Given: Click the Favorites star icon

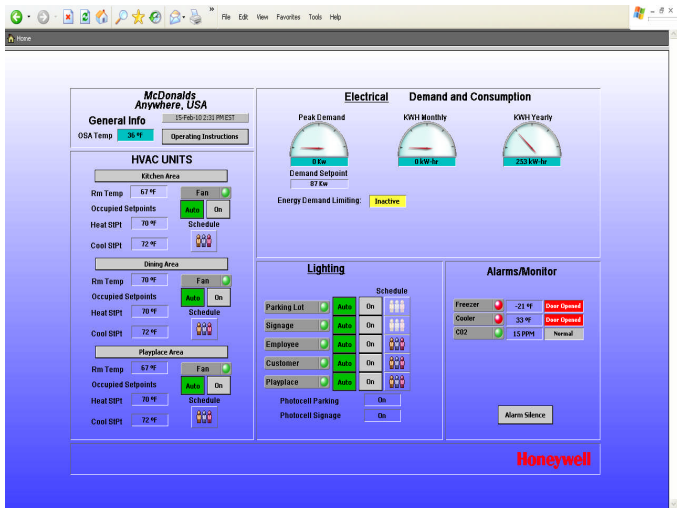Looking at the screenshot, I should point(138,17).
